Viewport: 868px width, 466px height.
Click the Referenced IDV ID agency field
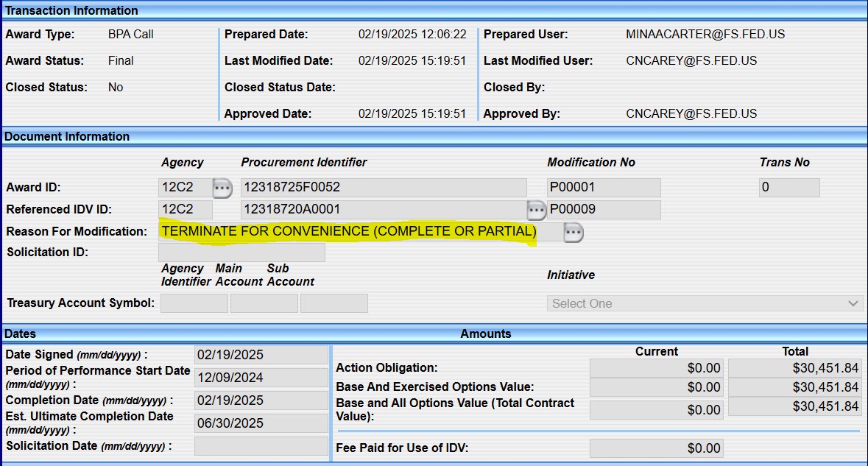point(185,210)
